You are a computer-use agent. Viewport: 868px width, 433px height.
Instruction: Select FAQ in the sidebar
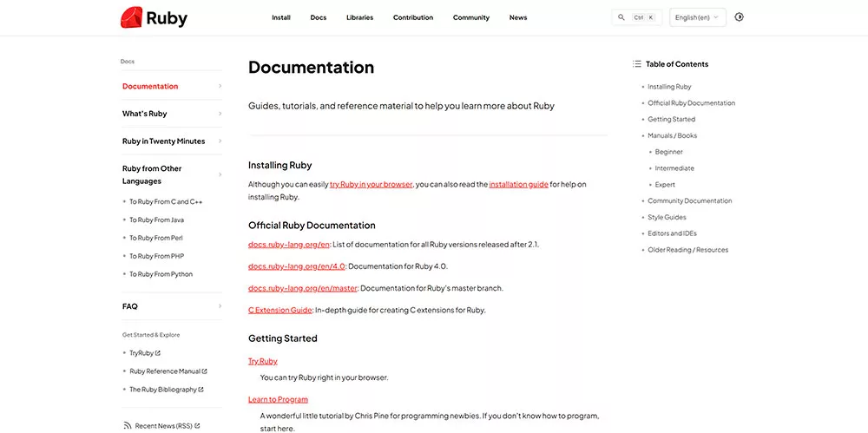(130, 306)
